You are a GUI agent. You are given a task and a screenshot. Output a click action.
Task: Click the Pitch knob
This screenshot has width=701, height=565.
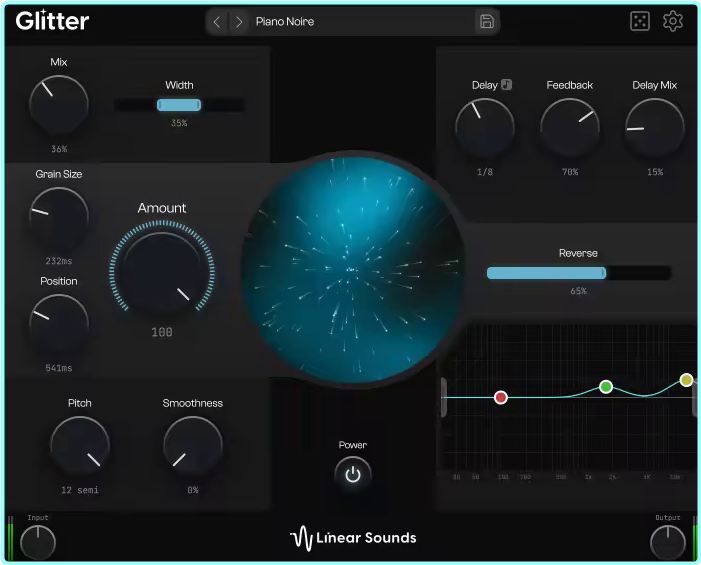(x=80, y=446)
